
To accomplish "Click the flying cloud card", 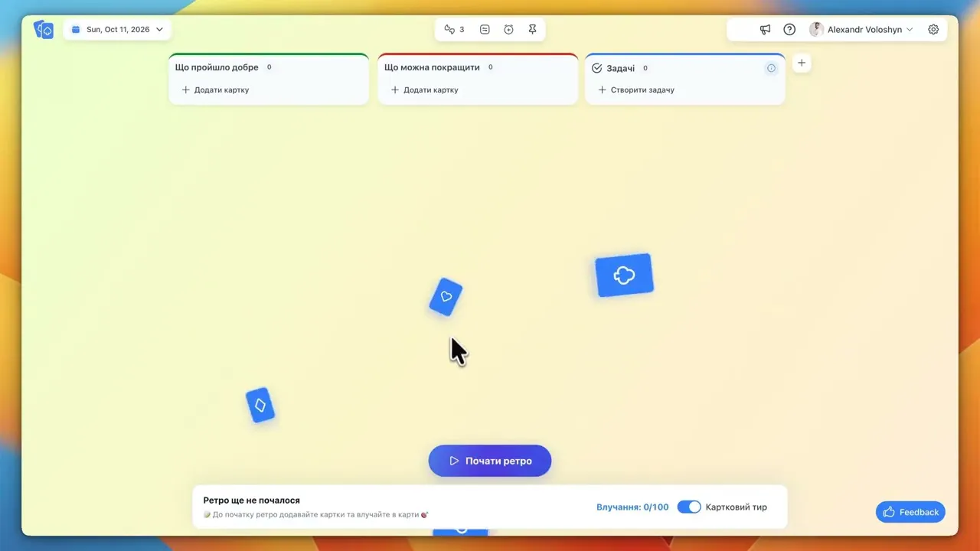I will click(624, 275).
